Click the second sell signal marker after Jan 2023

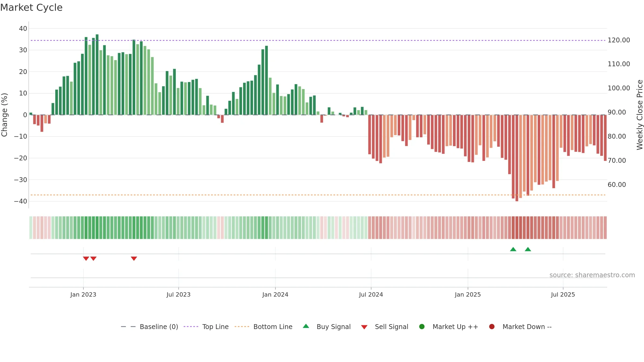click(x=93, y=258)
